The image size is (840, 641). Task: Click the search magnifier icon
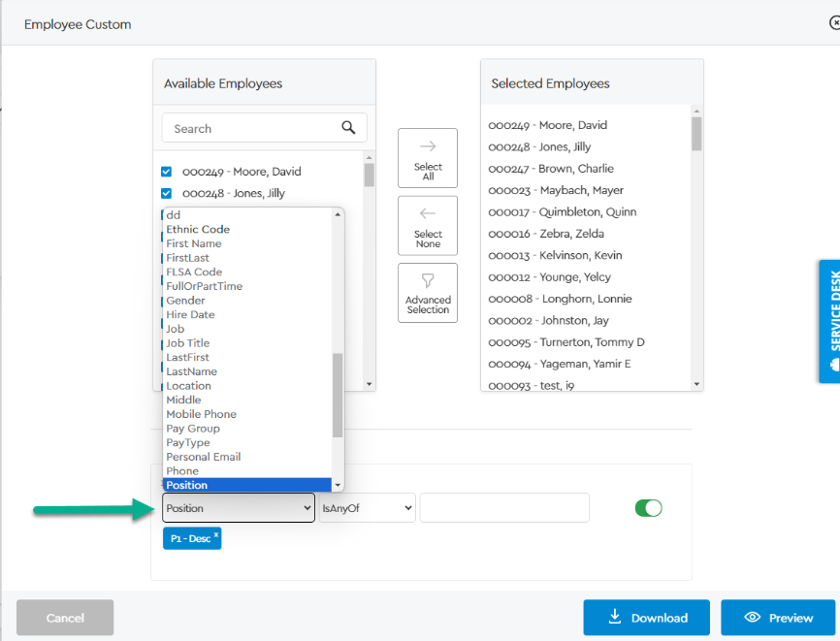(x=348, y=128)
